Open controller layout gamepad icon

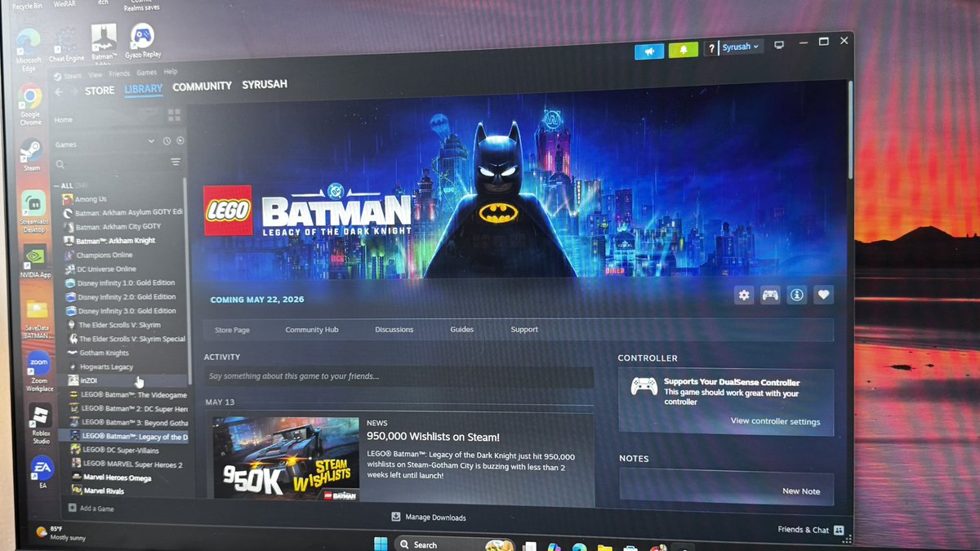coord(770,295)
